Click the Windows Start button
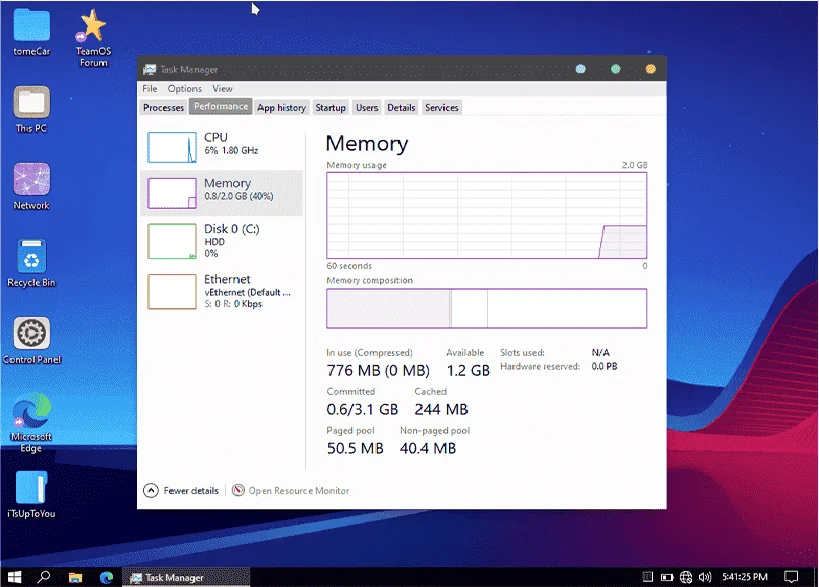The width and height of the screenshot is (819, 587). pos(14,577)
